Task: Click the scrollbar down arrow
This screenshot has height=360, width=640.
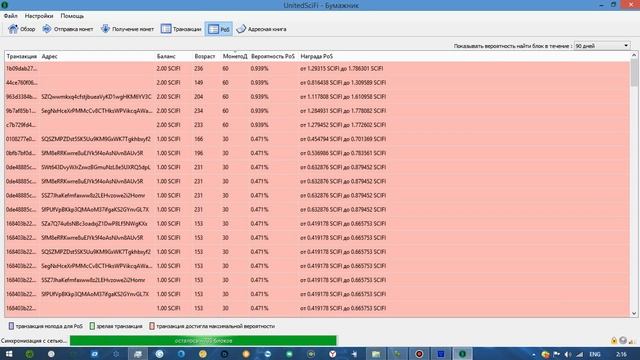Action: [634, 313]
